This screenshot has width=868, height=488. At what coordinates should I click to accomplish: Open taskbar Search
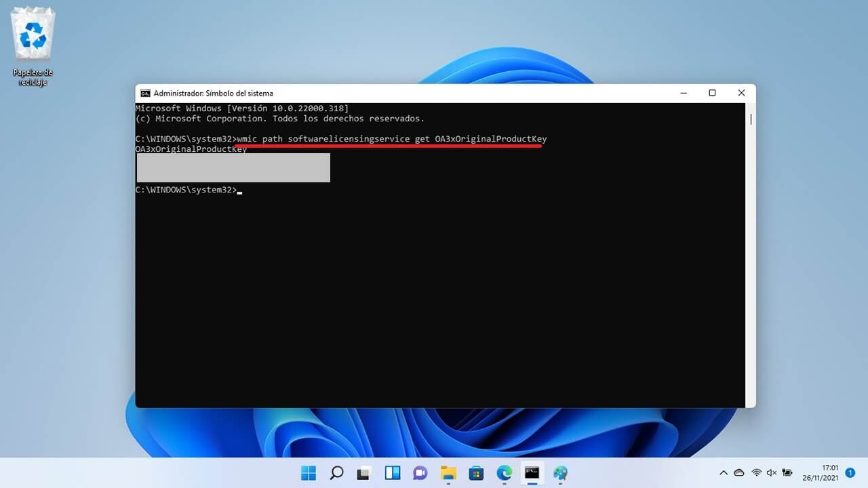click(336, 472)
